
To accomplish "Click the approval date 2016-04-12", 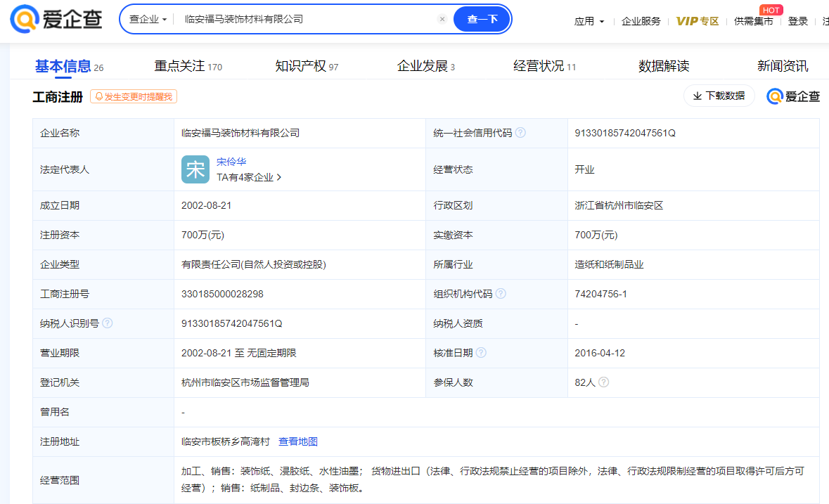I will tap(600, 353).
